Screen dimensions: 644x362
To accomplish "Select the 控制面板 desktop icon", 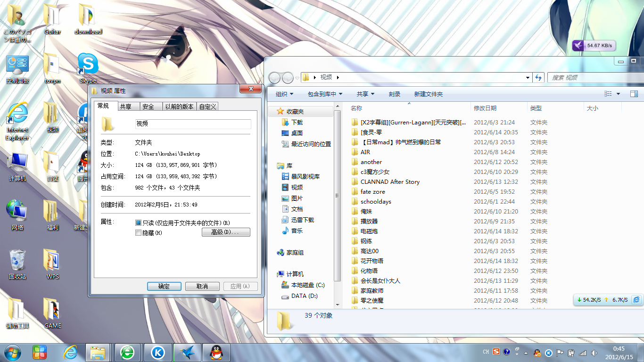I will [17, 69].
